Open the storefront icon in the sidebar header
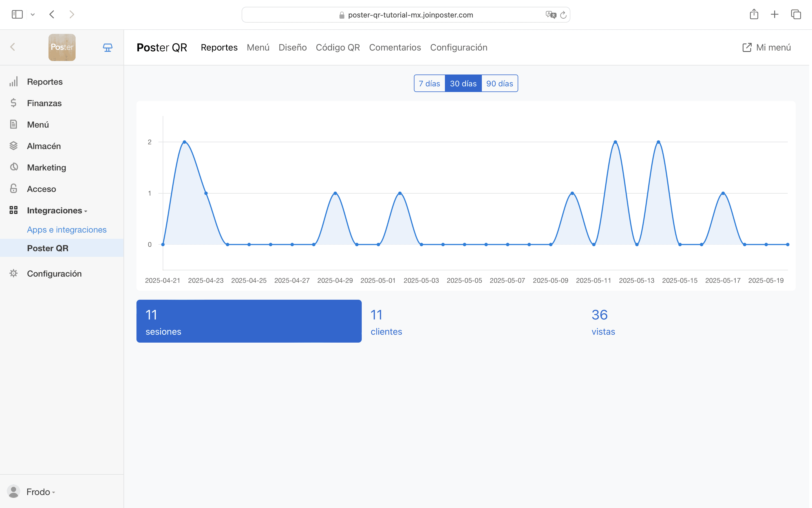The width and height of the screenshot is (812, 508). pos(107,47)
